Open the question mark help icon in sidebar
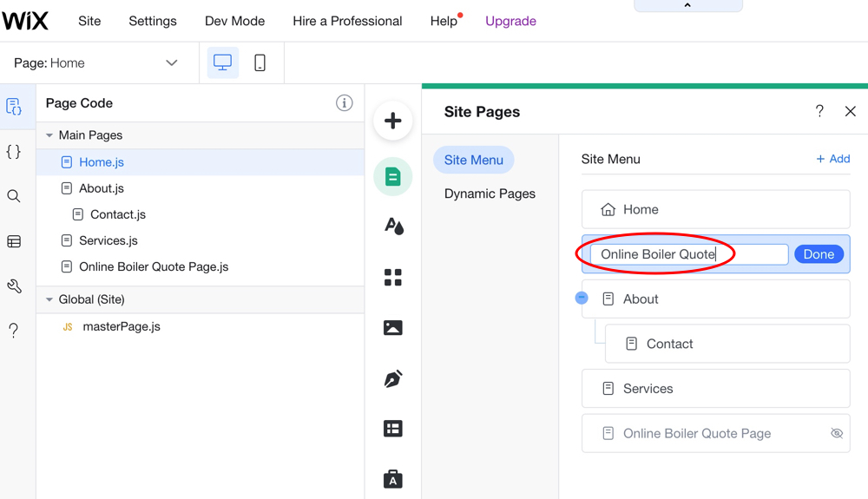This screenshot has width=868, height=499. coord(14,331)
